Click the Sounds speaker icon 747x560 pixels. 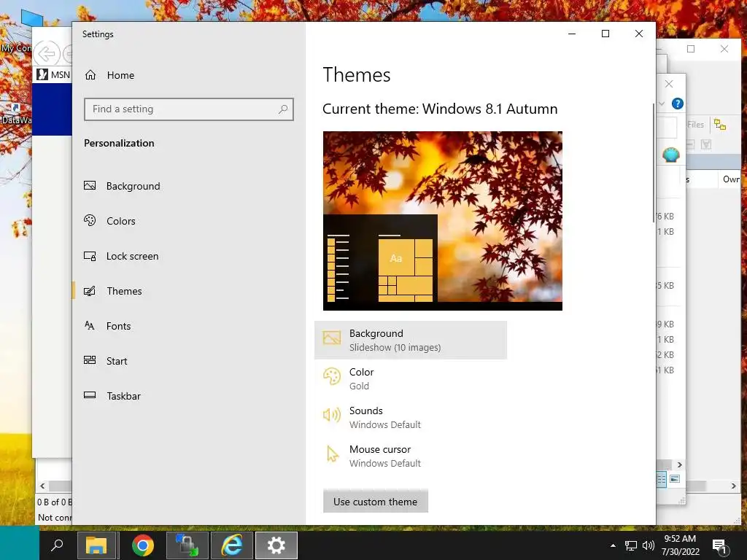pyautogui.click(x=332, y=415)
